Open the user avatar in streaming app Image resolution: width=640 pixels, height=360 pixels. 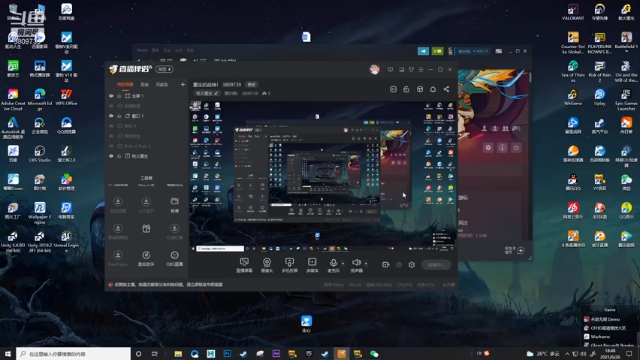tap(374, 69)
